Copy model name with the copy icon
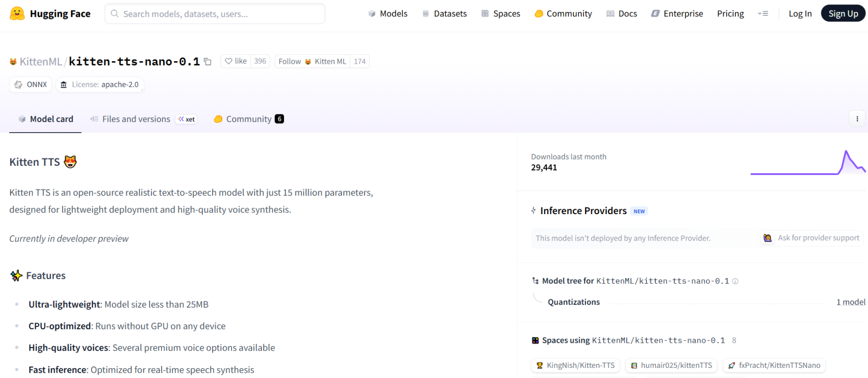The height and width of the screenshot is (378, 868). 208,62
